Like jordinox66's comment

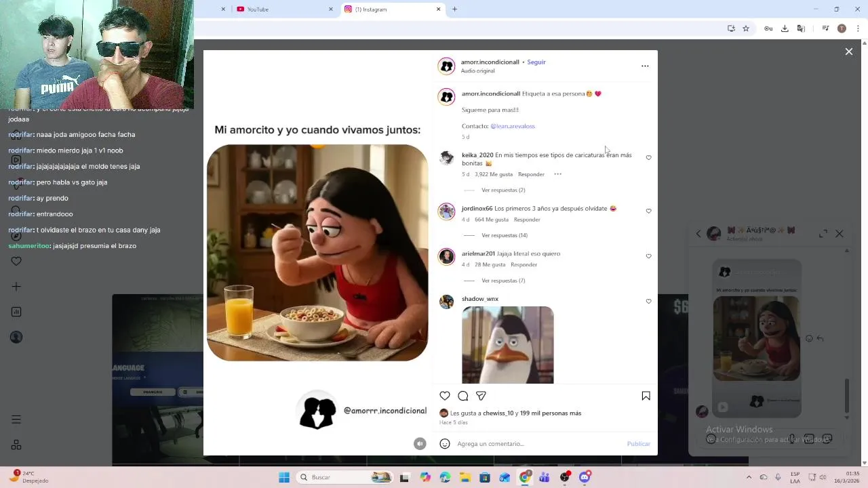648,211
